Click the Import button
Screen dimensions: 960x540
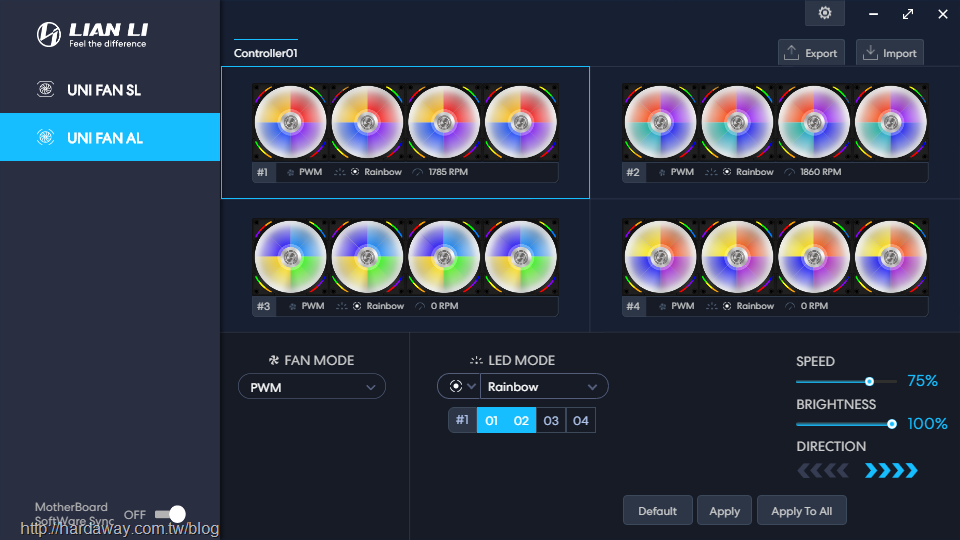pyautogui.click(x=890, y=53)
